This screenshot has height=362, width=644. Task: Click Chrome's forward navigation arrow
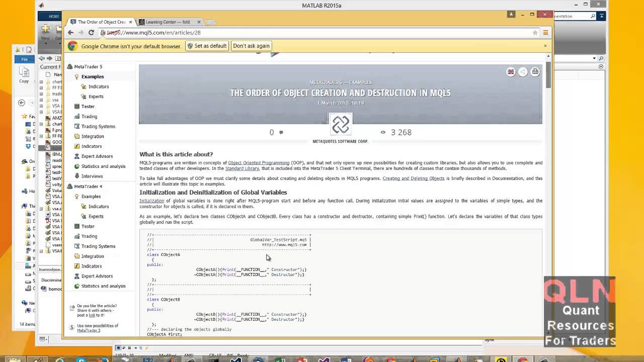click(81, 33)
